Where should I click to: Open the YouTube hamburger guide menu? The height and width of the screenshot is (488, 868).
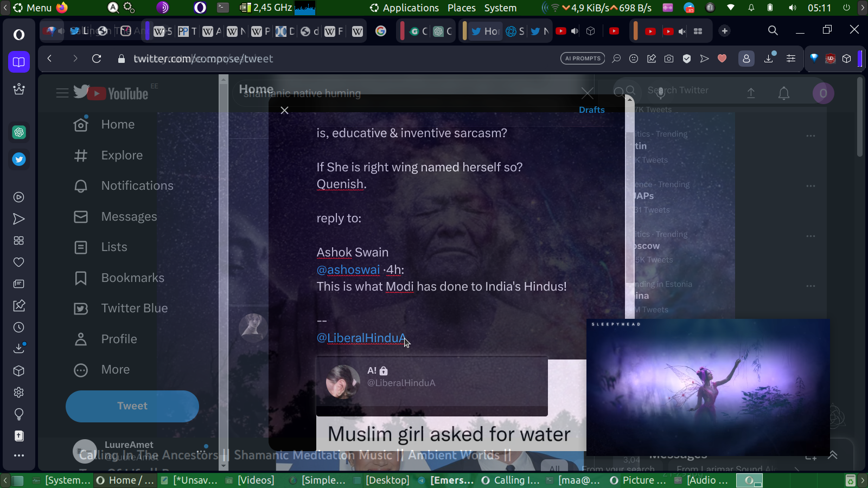point(62,93)
